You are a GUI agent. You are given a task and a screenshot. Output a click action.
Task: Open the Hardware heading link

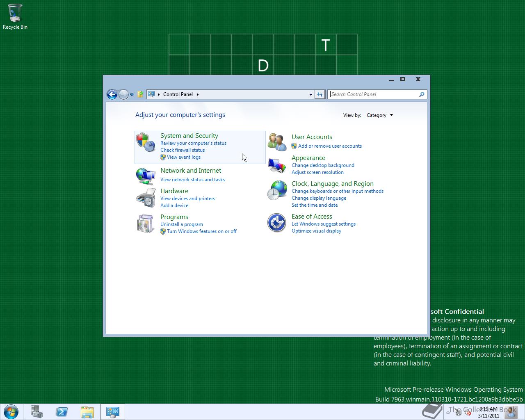174,191
